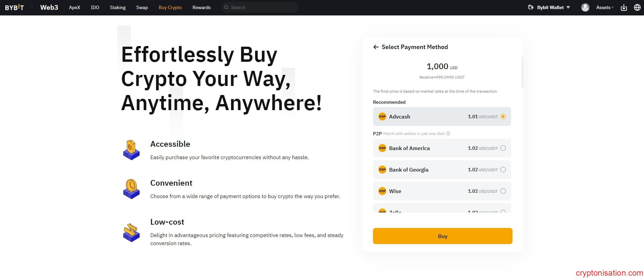Open the user profile avatar
This screenshot has height=278, width=644.
coord(585,7)
